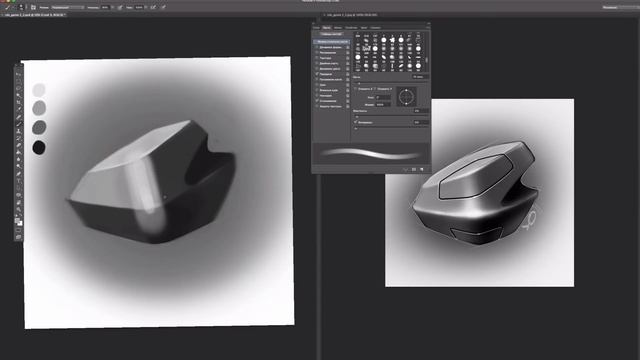Lock the Transfer settings
Viewport: 640px width, 360px height.
[348, 74]
